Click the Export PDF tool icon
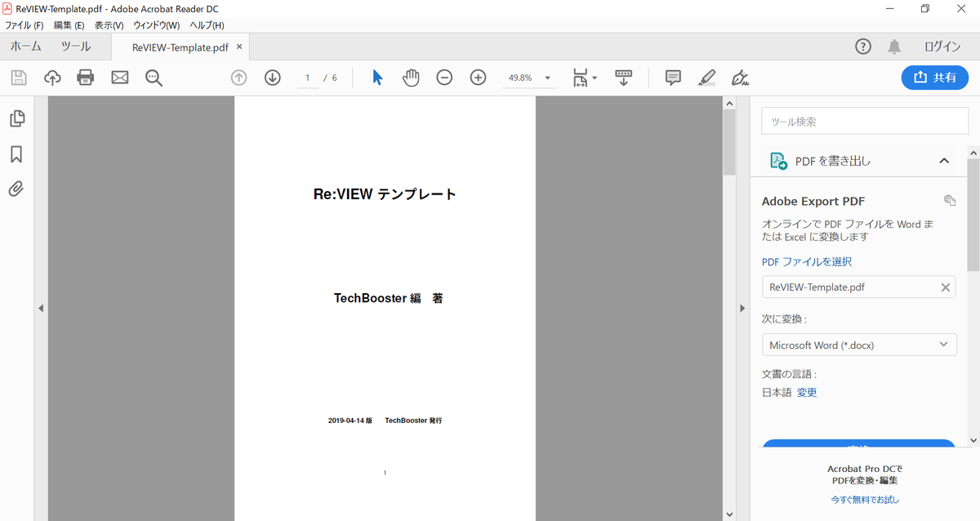The image size is (980, 521). (778, 161)
